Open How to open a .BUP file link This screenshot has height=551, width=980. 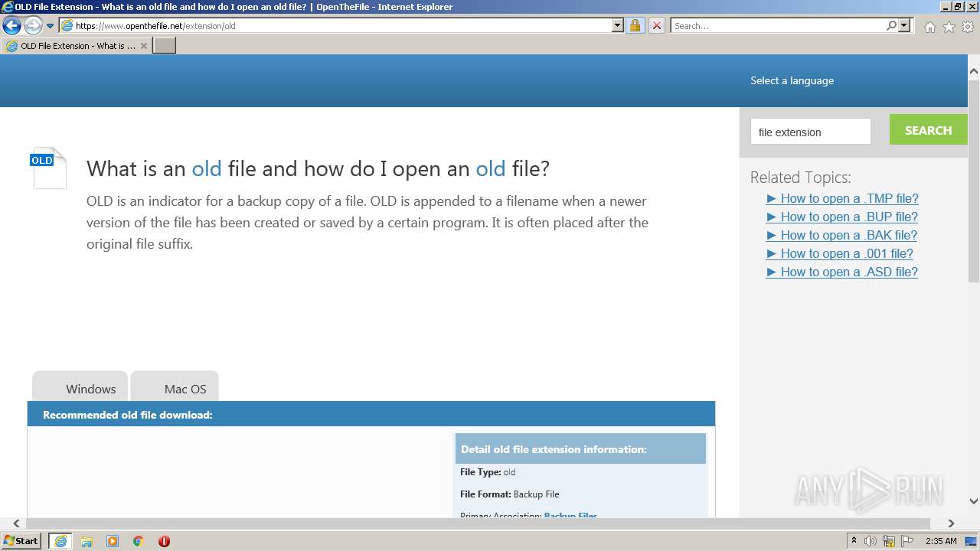tap(841, 217)
